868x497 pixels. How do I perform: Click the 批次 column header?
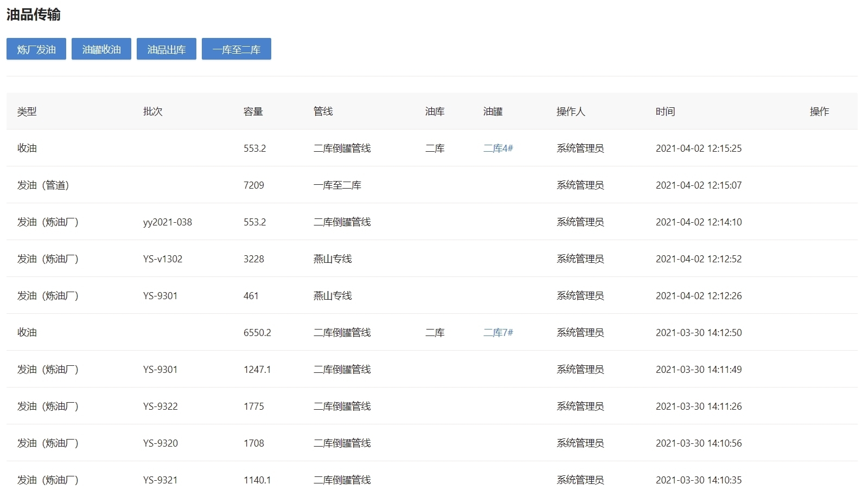(x=152, y=112)
